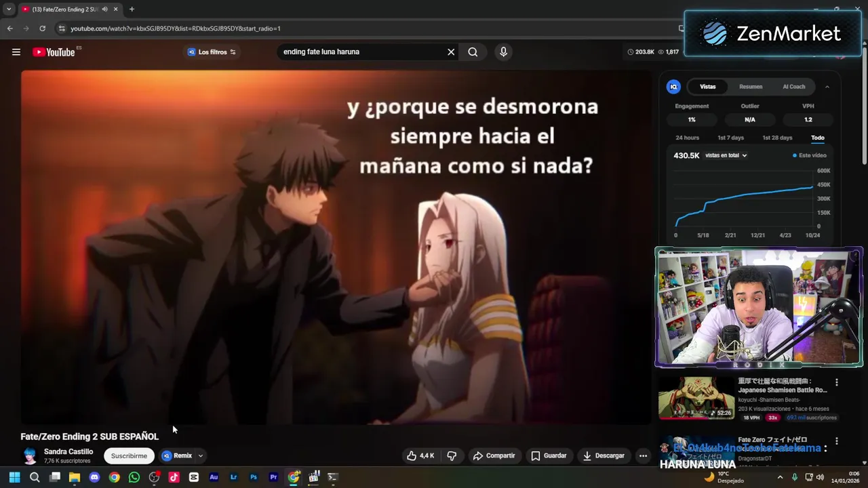Open weather widget showing 10°C Despejado
This screenshot has height=488, width=868.
click(x=724, y=477)
